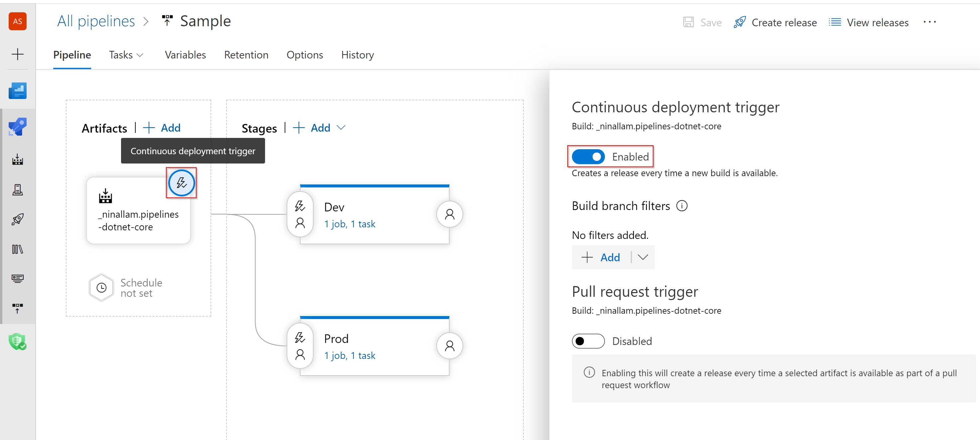Screen dimensions: 980x440
Task: Toggle the pull request trigger Disabled switch
Action: [588, 341]
